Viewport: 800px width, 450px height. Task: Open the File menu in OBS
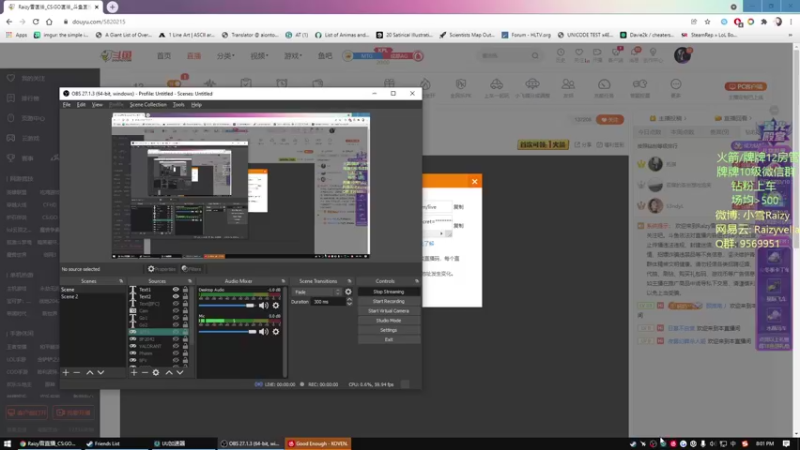(x=67, y=105)
